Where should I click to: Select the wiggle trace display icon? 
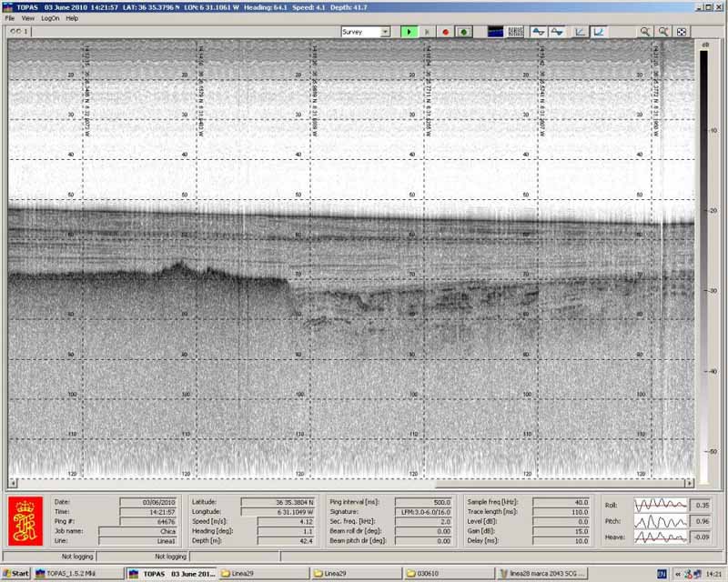click(516, 32)
